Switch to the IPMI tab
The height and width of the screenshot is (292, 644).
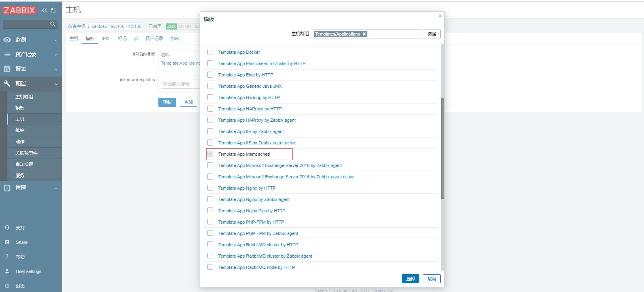[x=106, y=38]
